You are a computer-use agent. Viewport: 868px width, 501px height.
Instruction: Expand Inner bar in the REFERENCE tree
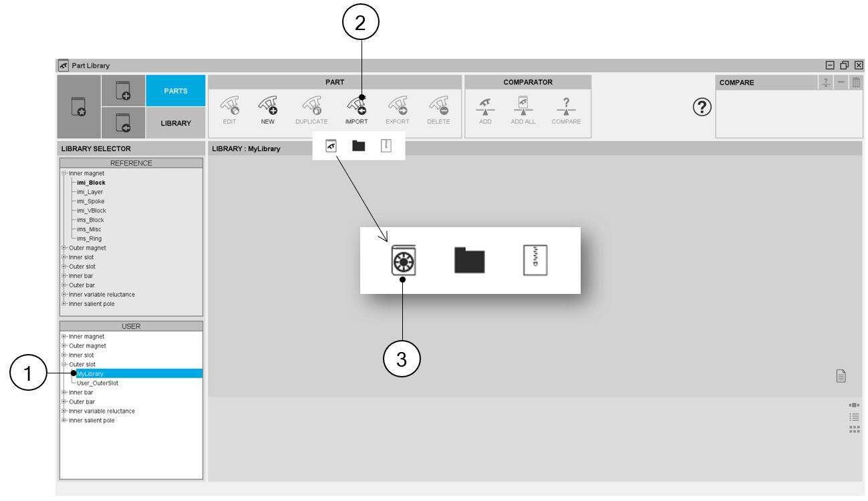pos(64,276)
